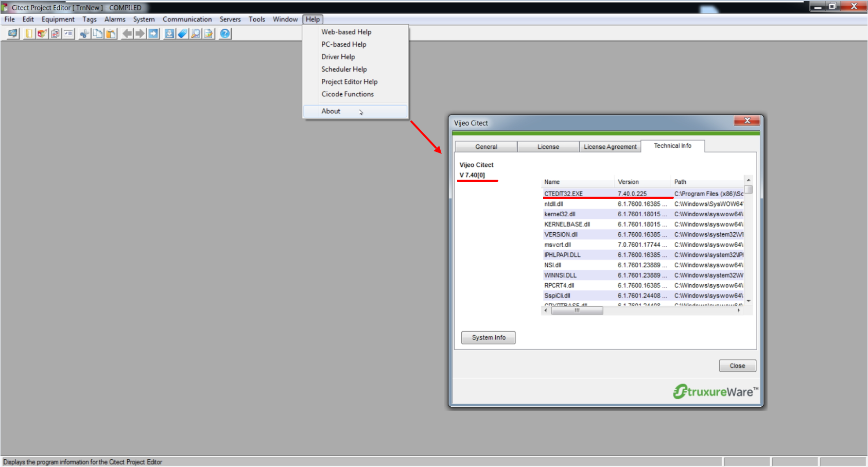
Task: Click the System Info button
Action: tap(489, 338)
